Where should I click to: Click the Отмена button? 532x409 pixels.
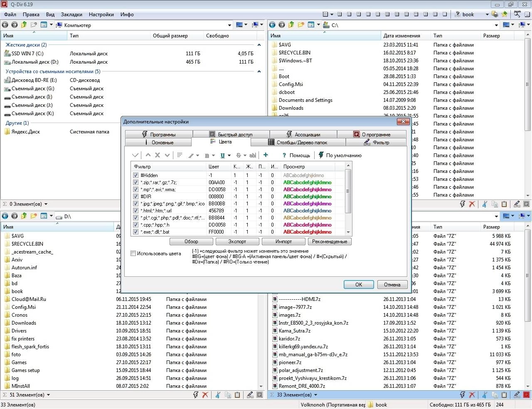click(392, 285)
